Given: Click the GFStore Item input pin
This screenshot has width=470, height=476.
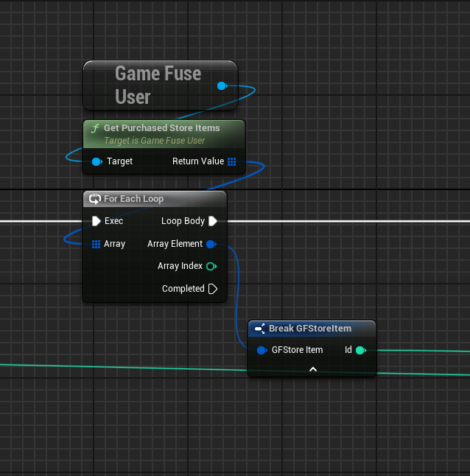Looking at the screenshot, I should point(262,350).
